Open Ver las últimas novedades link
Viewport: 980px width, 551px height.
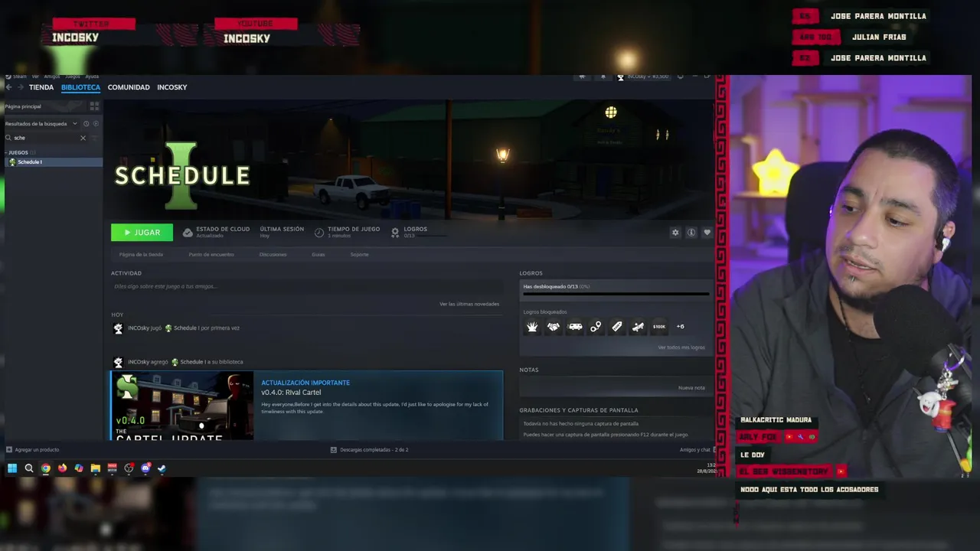point(469,304)
